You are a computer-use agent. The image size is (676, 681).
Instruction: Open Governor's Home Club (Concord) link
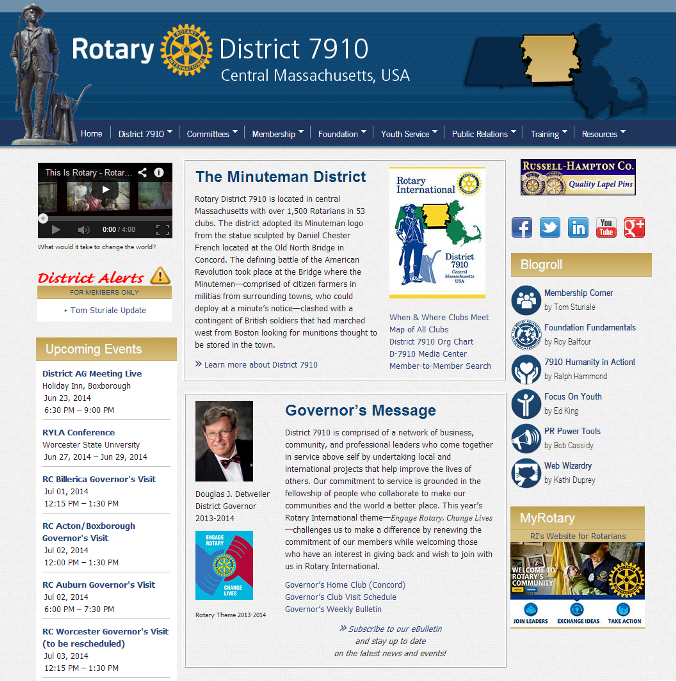point(345,585)
